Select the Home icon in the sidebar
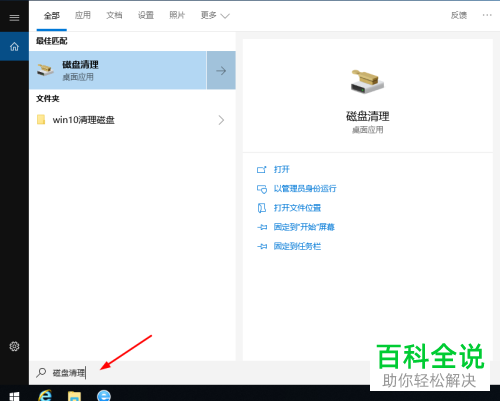The height and width of the screenshot is (401, 500). [x=14, y=46]
